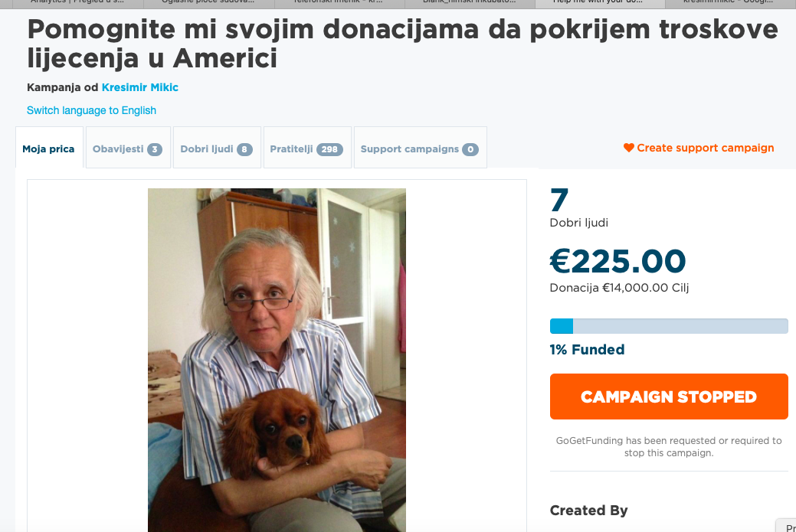
Task: Click the orange heart icon
Action: pyautogui.click(x=628, y=148)
